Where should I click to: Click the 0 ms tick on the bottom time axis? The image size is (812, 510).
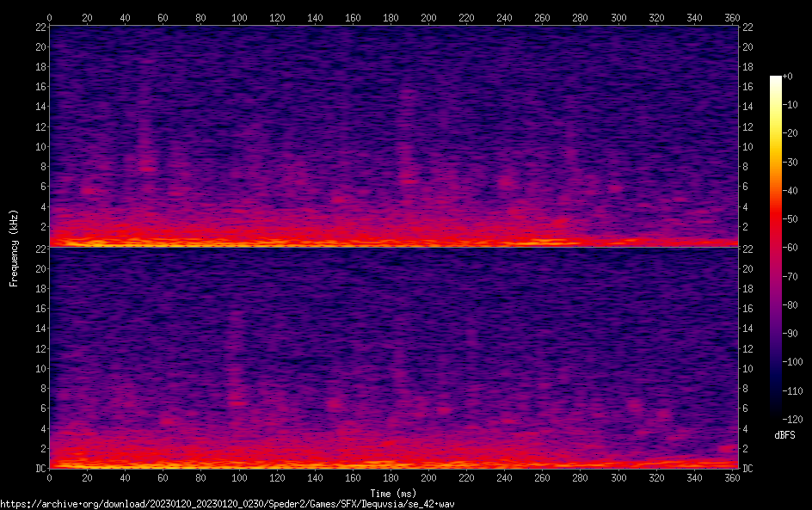click(x=50, y=478)
